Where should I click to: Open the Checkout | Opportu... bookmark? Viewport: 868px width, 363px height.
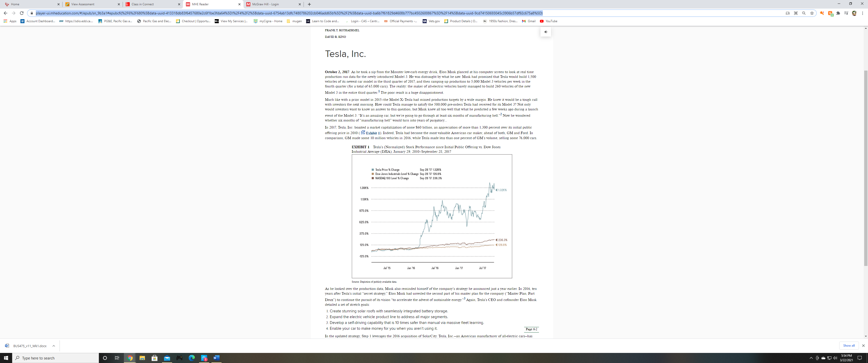pos(193,21)
